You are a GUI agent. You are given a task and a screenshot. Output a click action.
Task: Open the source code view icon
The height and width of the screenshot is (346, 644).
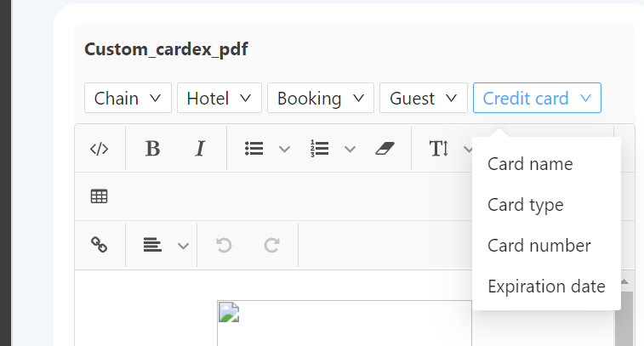click(99, 149)
